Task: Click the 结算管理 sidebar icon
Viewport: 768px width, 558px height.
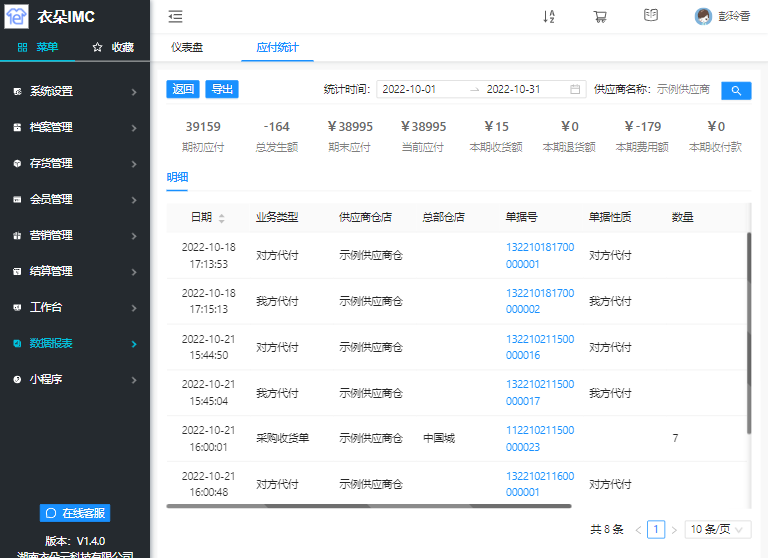Action: (17, 271)
